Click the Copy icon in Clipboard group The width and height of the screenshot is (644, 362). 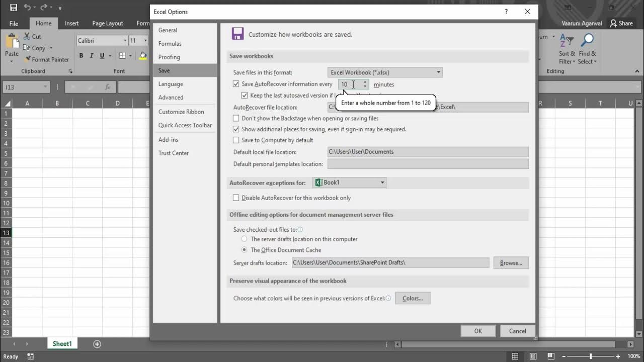(27, 48)
